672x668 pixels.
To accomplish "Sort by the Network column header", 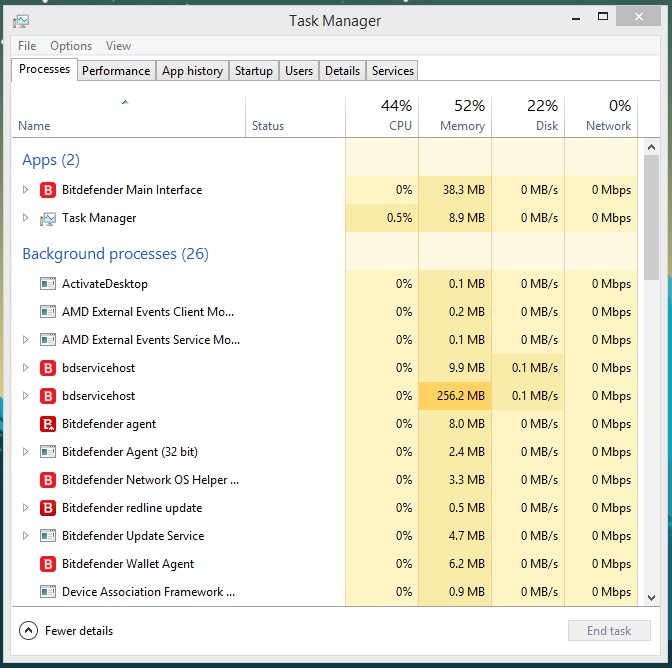I will point(601,117).
